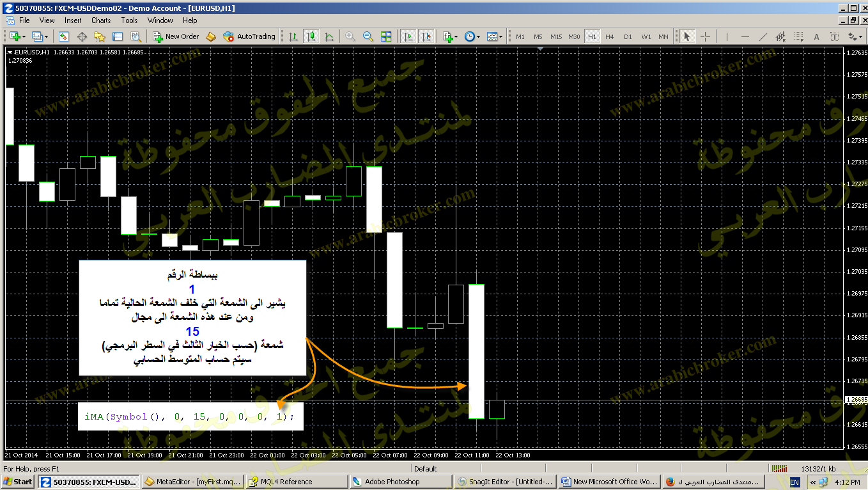Select the Trendline drawing tool

763,36
